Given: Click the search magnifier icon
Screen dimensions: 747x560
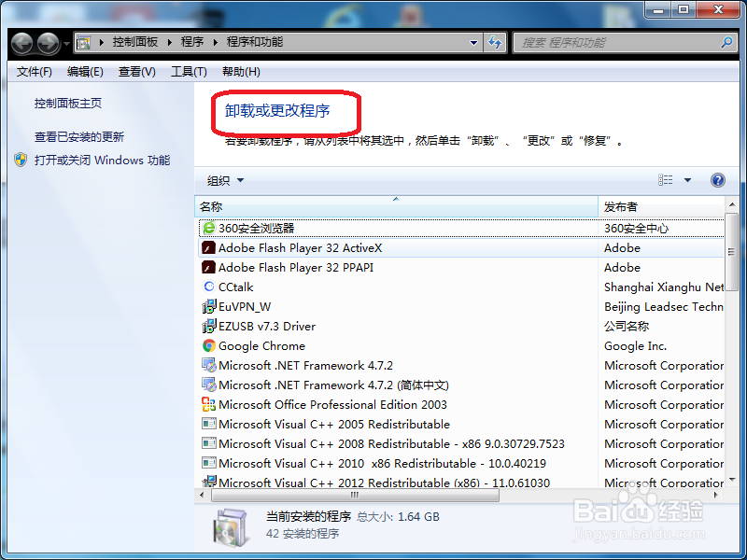Looking at the screenshot, I should [x=726, y=42].
